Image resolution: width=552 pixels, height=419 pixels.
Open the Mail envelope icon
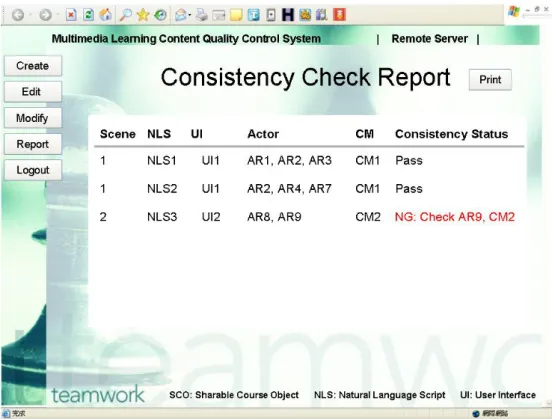tap(181, 15)
